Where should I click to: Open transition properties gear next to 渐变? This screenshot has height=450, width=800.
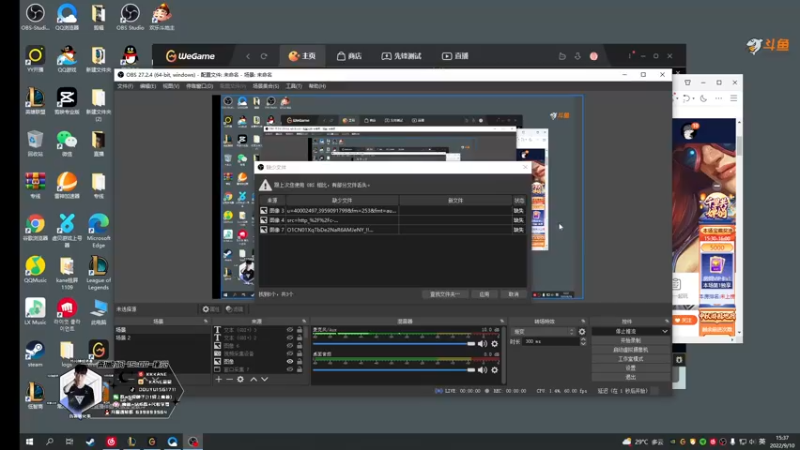coord(582,332)
